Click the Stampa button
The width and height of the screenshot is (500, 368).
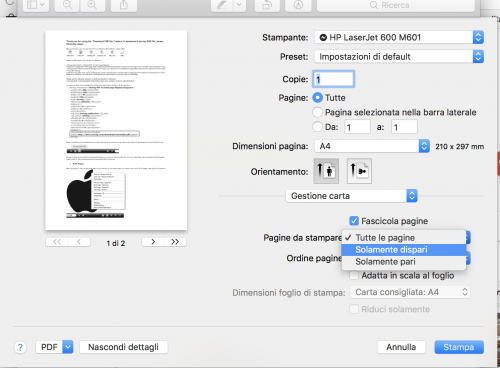click(x=459, y=347)
